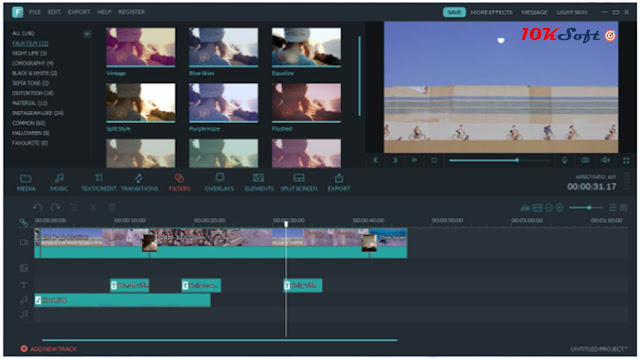
Task: Open the Edit menu
Action: pos(54,12)
